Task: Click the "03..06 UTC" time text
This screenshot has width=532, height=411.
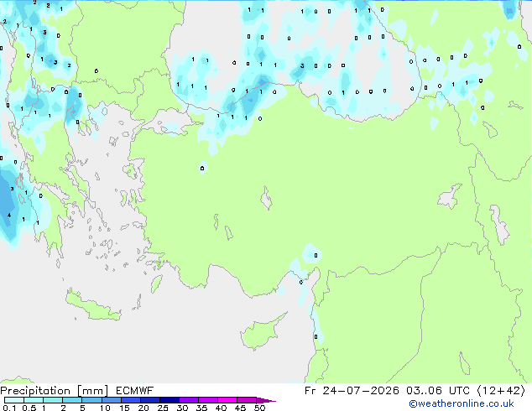Action: pyautogui.click(x=438, y=391)
